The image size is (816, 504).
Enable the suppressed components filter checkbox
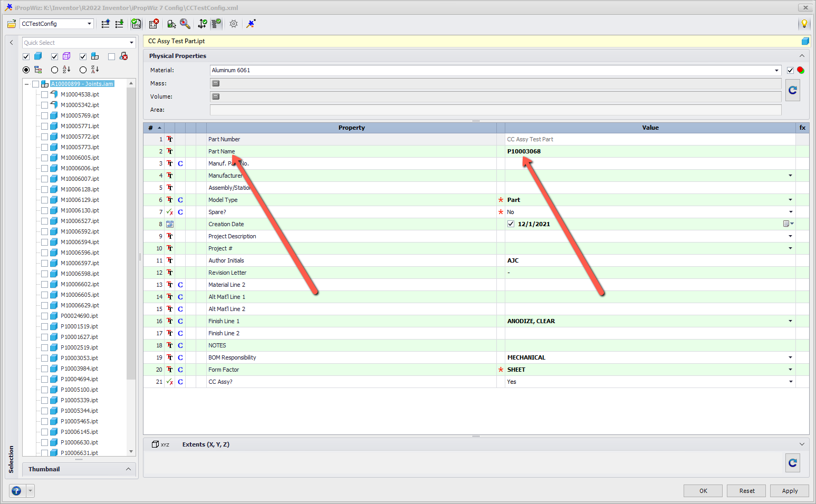(x=111, y=56)
